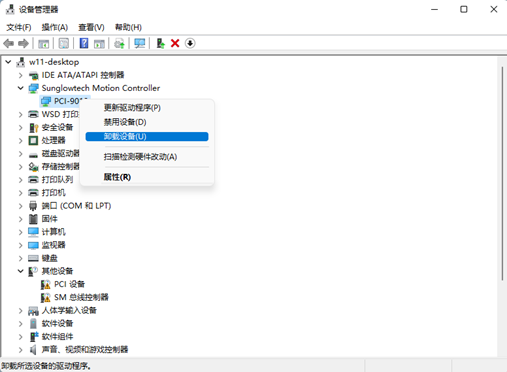Click the scan hardware changes monitor icon
507x372 pixels.
[x=140, y=43]
